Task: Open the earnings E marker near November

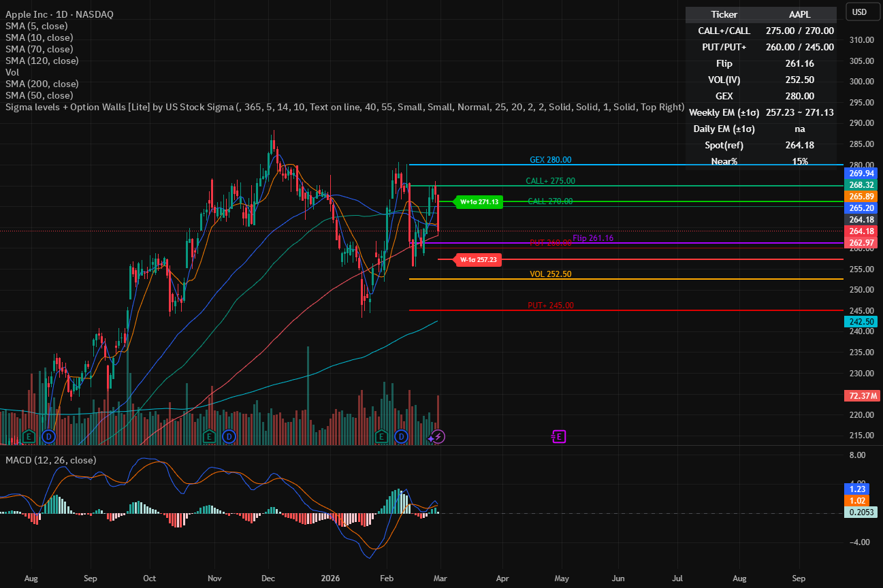Action: coord(210,436)
